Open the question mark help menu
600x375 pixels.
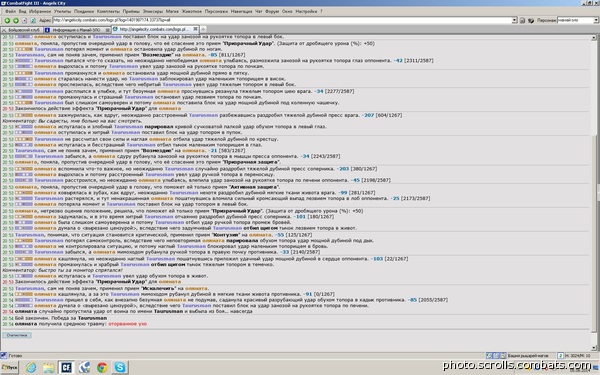(x=321, y=11)
